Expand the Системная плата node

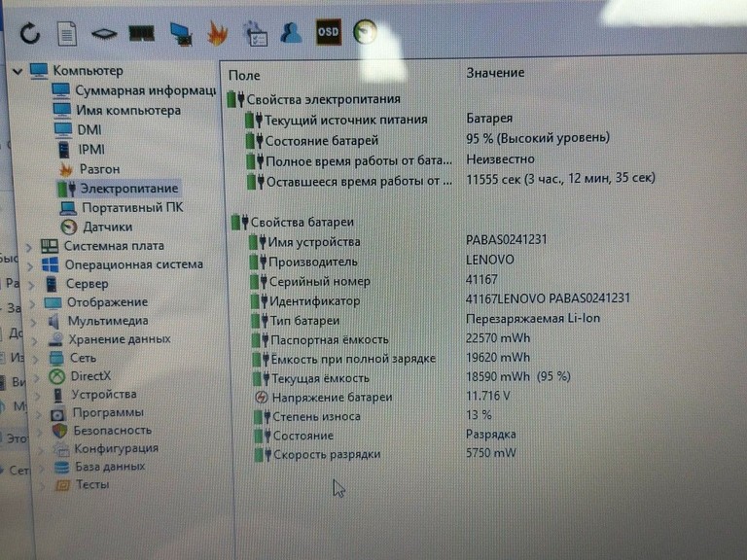[29, 247]
